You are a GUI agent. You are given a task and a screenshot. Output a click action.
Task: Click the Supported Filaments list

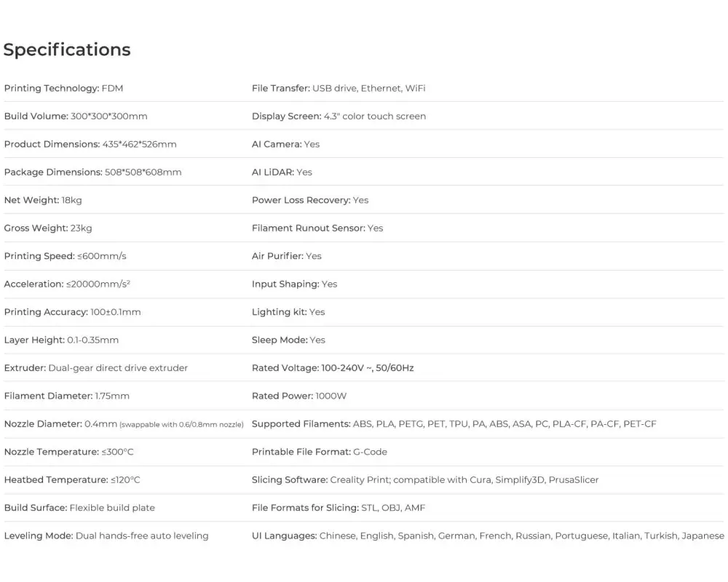pyautogui.click(x=454, y=424)
